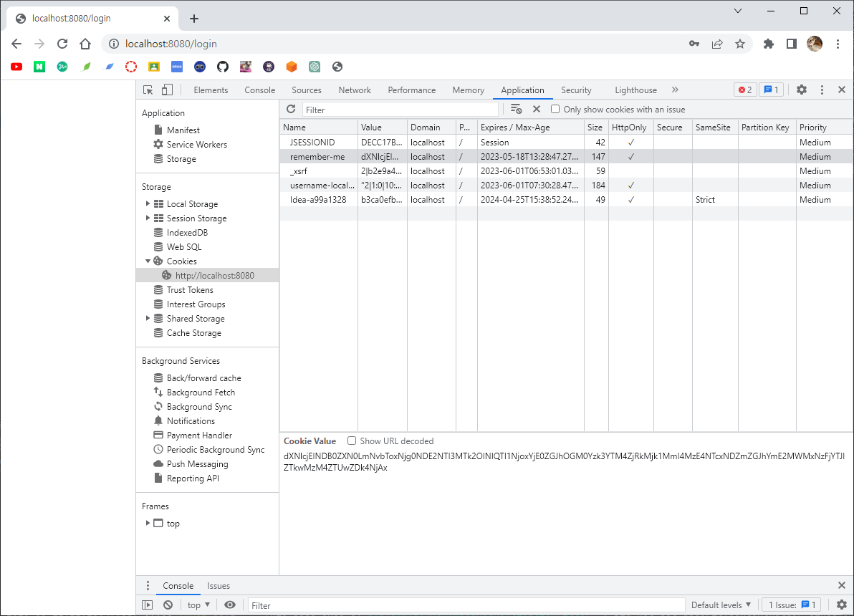Expand the top frame node
This screenshot has height=616, width=854.
148,523
